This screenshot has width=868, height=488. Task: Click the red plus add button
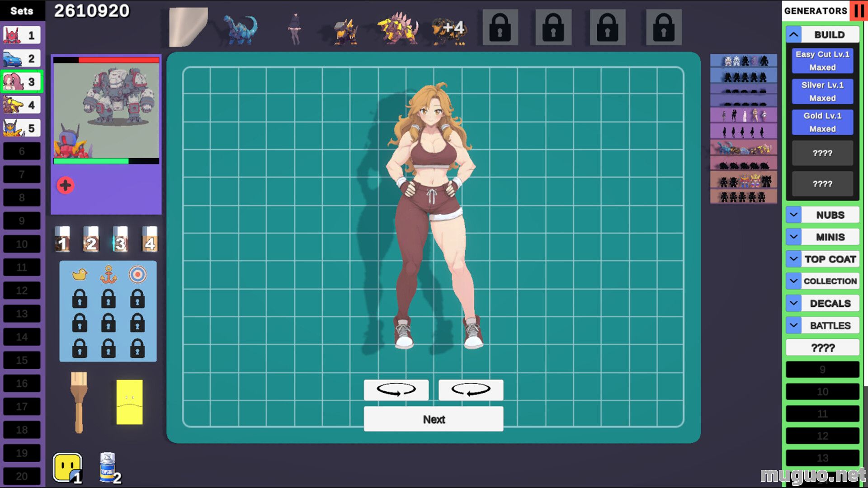[x=66, y=185]
